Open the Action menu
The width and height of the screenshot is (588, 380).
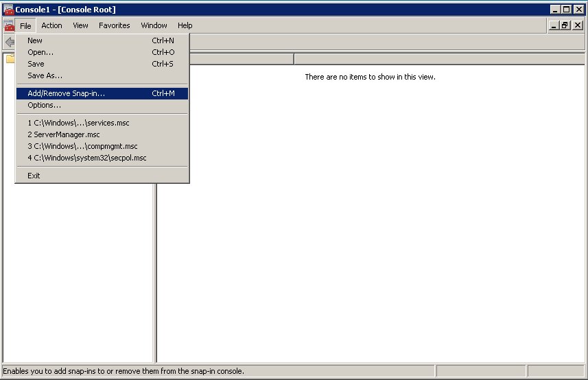pos(51,25)
